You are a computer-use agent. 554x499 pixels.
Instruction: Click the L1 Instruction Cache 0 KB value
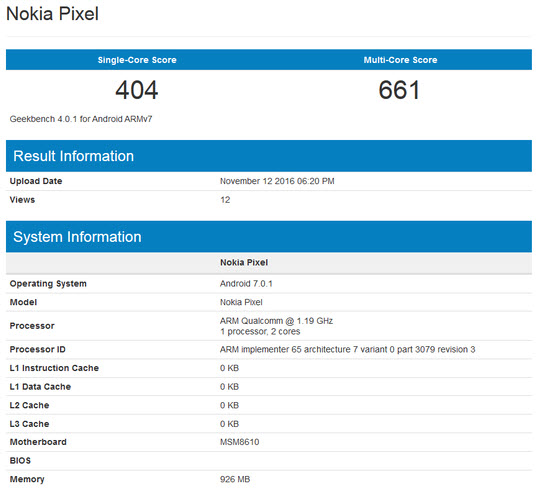[229, 368]
